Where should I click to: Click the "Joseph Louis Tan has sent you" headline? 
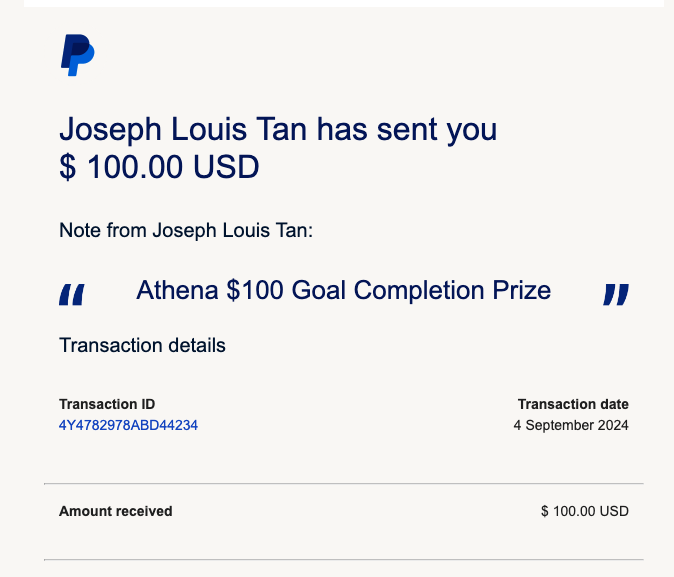pos(278,130)
